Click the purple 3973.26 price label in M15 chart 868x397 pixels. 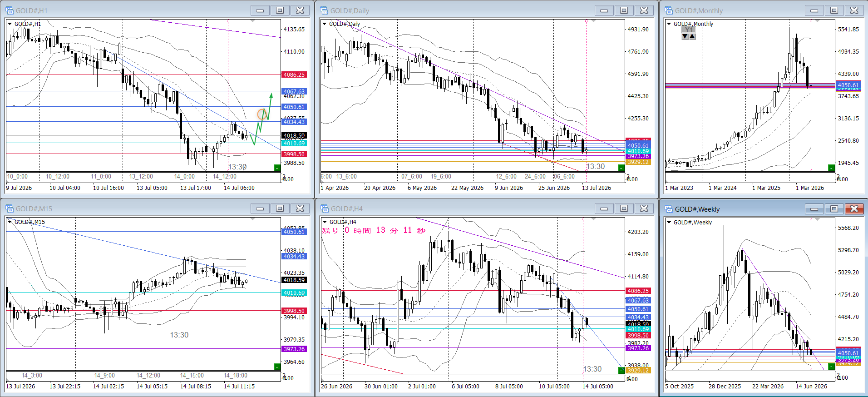coord(294,349)
